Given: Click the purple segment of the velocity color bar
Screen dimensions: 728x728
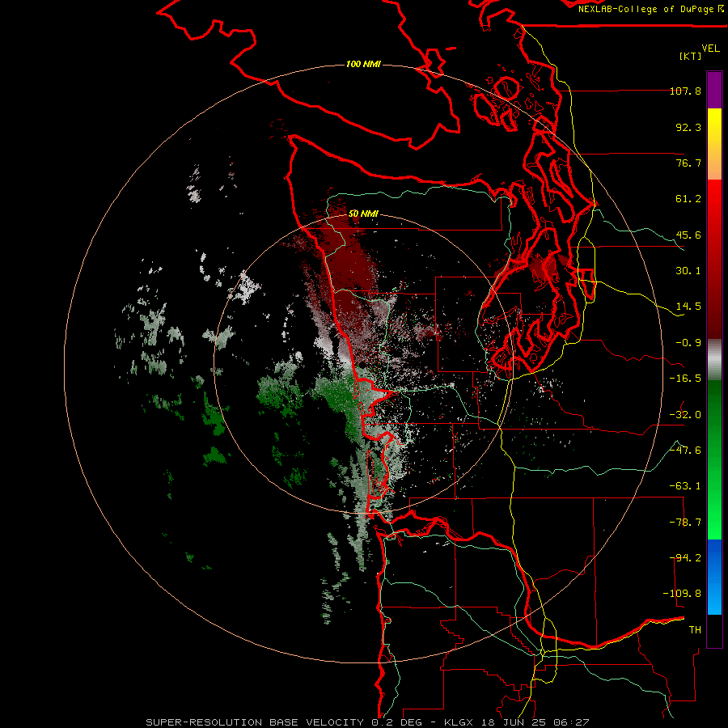Looking at the screenshot, I should tap(714, 90).
